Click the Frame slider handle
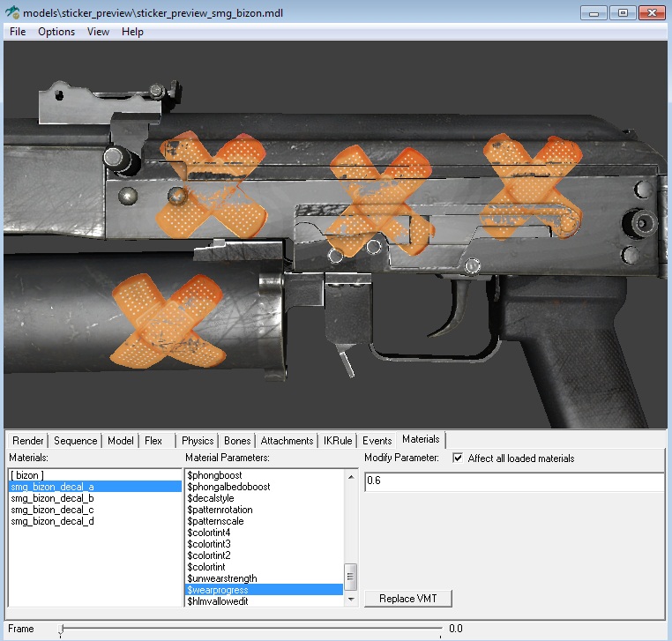672x641 pixels. coord(61,630)
